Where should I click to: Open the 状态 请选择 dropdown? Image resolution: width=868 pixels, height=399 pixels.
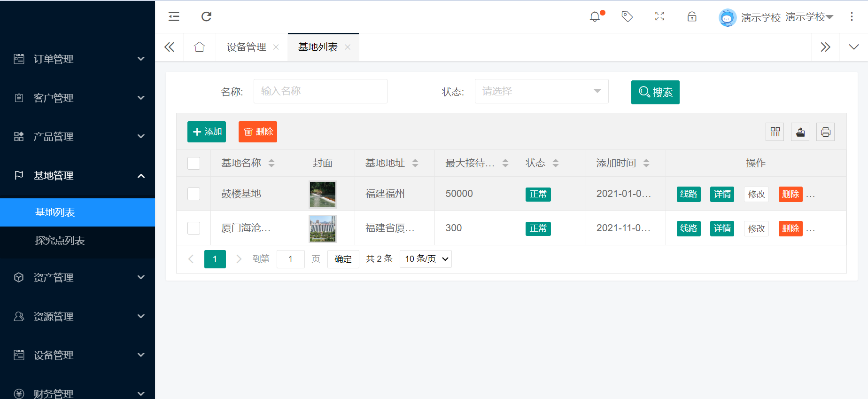click(x=542, y=91)
